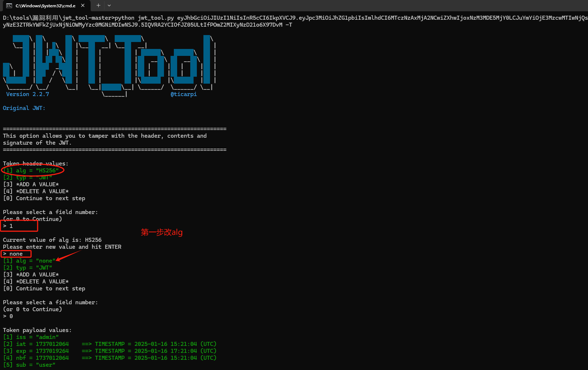Click the first '[0] Continue to next step' line
This screenshot has width=588, height=370.
click(x=44, y=198)
